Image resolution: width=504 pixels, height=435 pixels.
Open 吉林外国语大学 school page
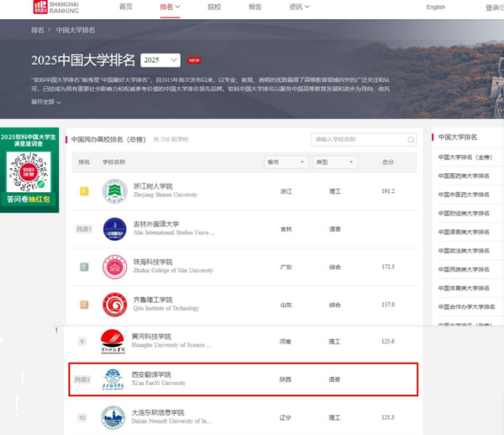pyautogui.click(x=156, y=224)
